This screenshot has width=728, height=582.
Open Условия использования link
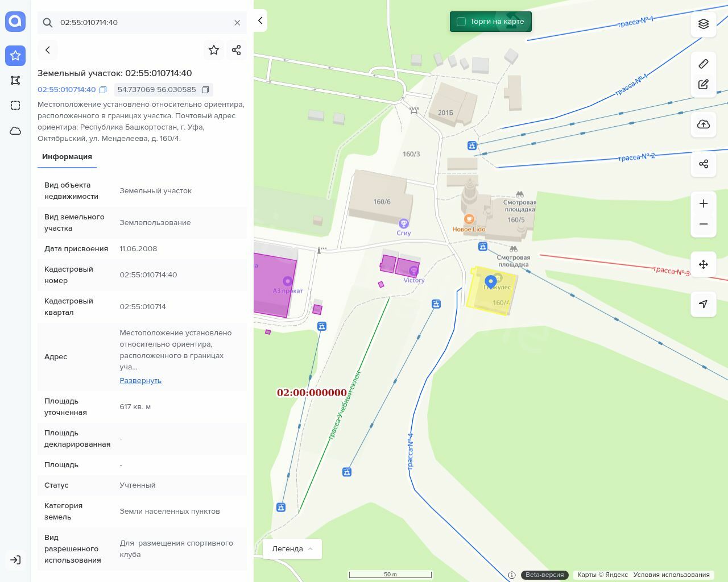pos(671,575)
